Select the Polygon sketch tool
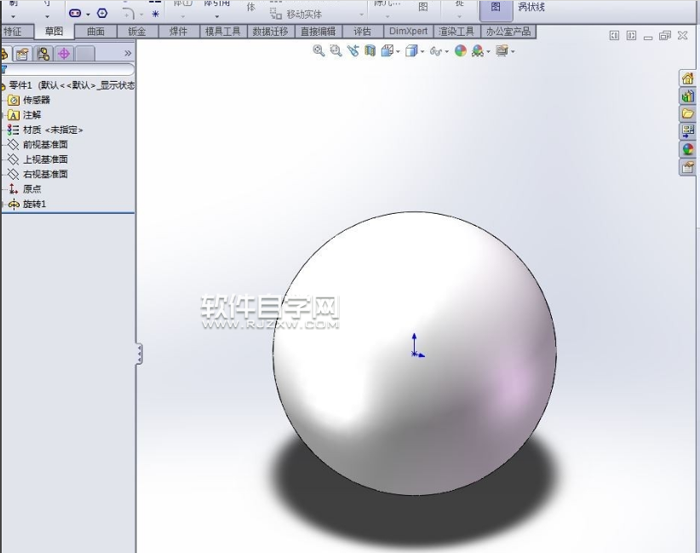 pos(102,13)
